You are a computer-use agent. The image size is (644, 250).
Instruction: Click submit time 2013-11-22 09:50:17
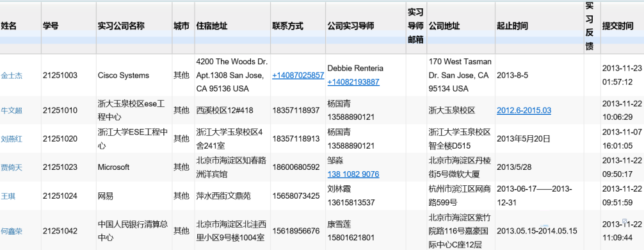tap(622, 167)
